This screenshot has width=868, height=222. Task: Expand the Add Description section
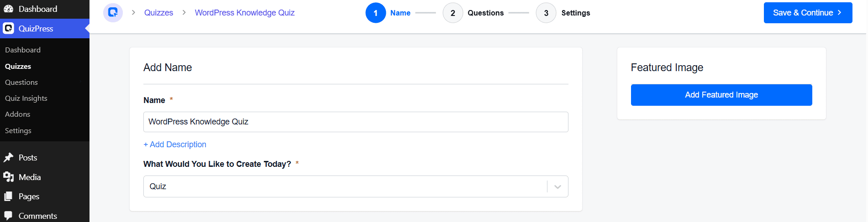(175, 145)
